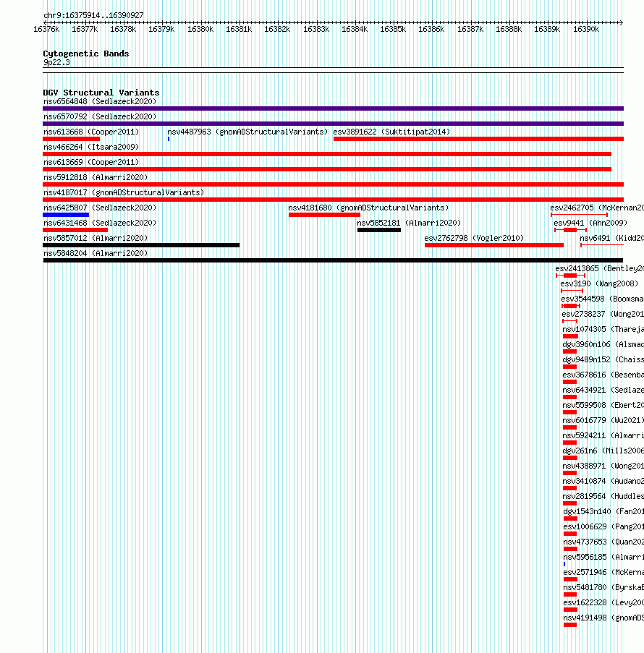Screen dimensions: 644x653
Task: Select esv2413865 (Bentley) label
Action: (599, 268)
